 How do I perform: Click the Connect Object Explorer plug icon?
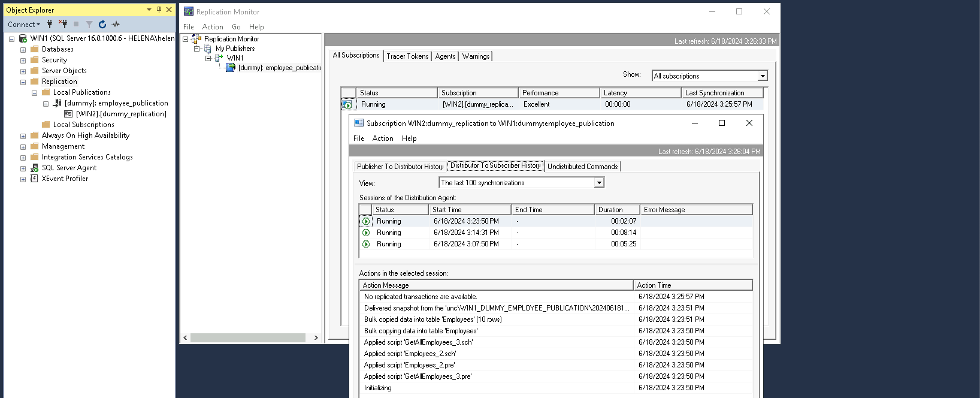click(x=50, y=24)
